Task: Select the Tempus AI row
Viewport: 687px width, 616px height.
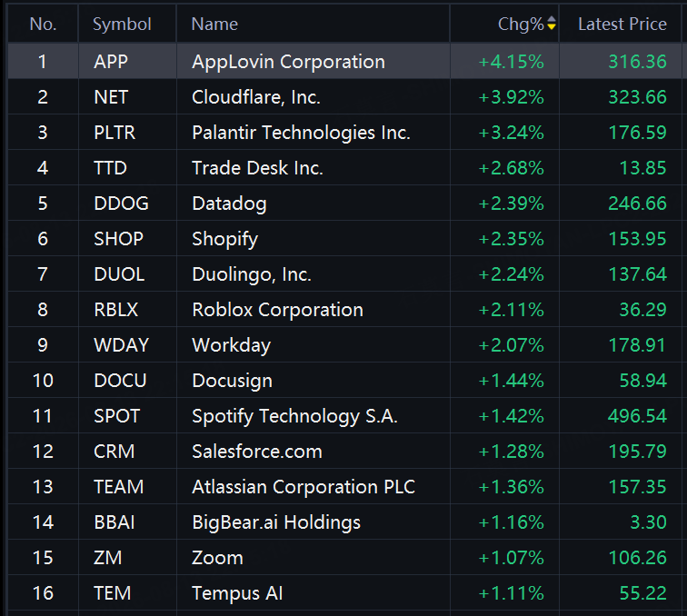Action: tap(344, 592)
